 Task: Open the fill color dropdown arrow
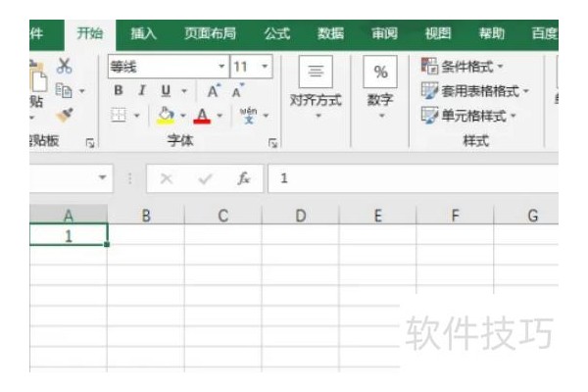coord(183,116)
